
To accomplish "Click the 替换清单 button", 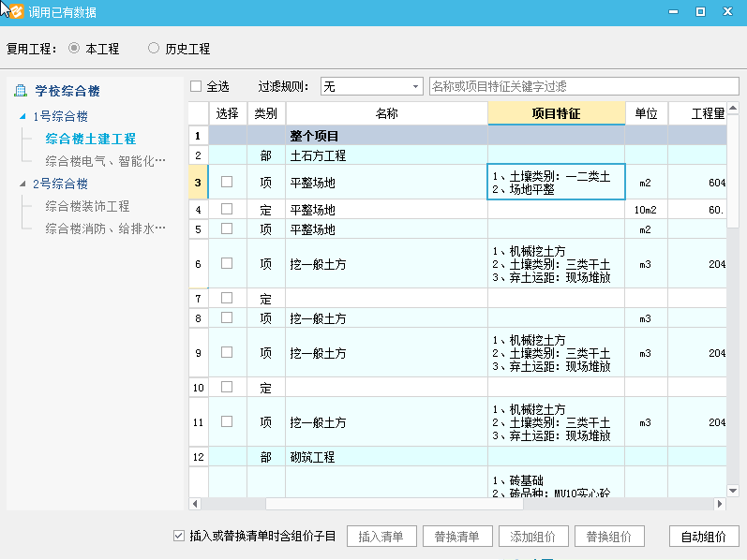I will coord(457,537).
